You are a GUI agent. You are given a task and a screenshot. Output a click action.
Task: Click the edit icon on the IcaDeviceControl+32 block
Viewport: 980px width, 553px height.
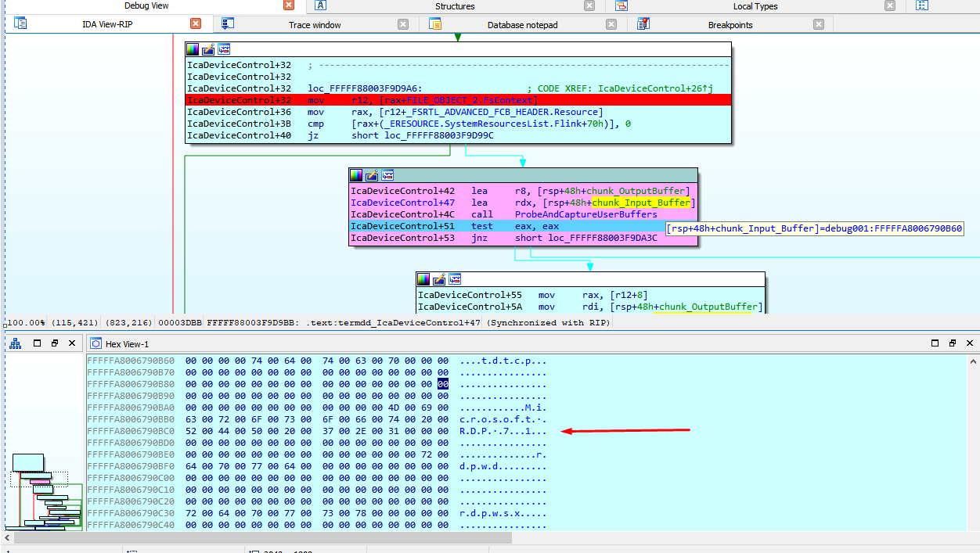tap(208, 49)
